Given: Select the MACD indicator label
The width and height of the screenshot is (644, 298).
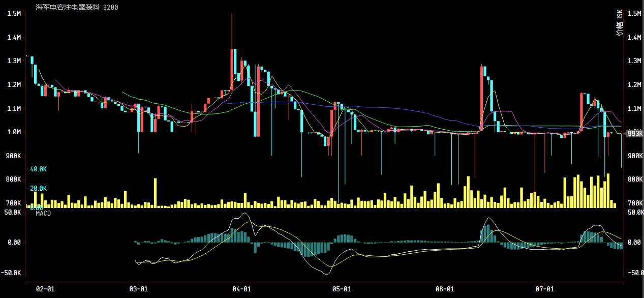Looking at the screenshot, I should tap(43, 213).
